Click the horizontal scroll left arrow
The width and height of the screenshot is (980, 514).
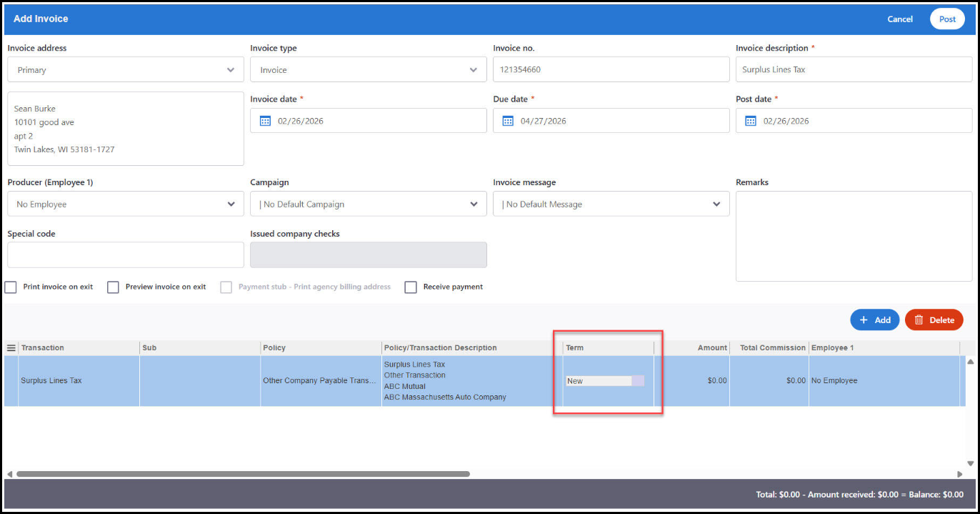(9, 474)
